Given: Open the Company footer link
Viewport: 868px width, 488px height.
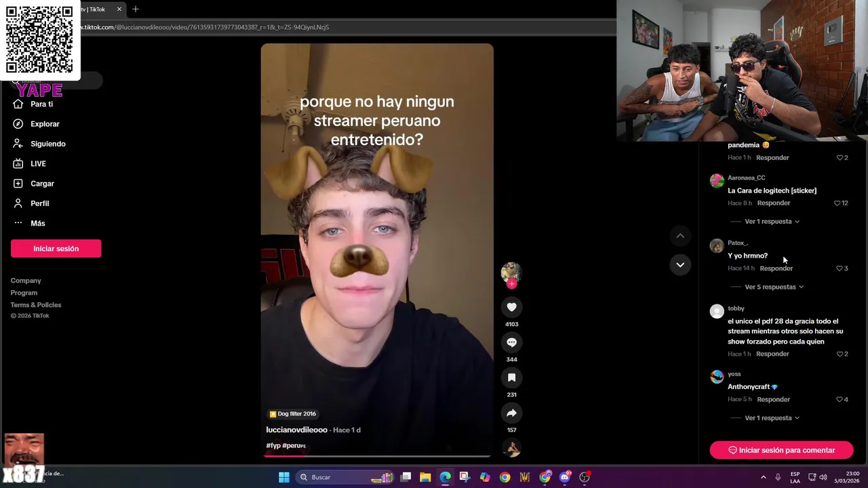Looking at the screenshot, I should (26, 281).
